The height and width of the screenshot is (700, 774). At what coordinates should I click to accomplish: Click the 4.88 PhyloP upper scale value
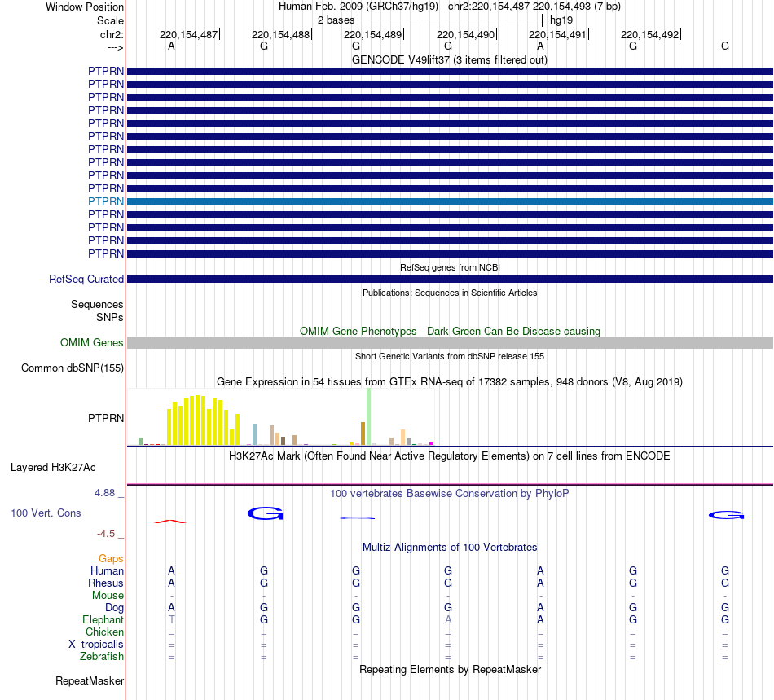pyautogui.click(x=104, y=493)
